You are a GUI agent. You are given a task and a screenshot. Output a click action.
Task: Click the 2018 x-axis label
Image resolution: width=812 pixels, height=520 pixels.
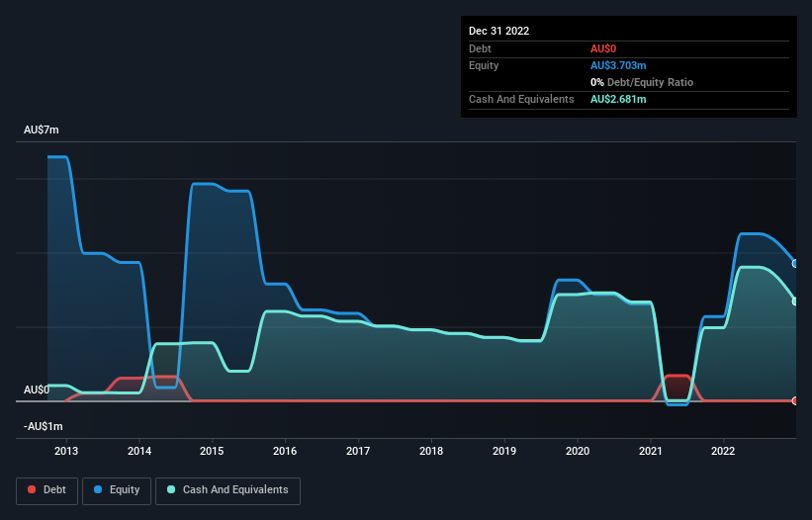[x=431, y=451]
